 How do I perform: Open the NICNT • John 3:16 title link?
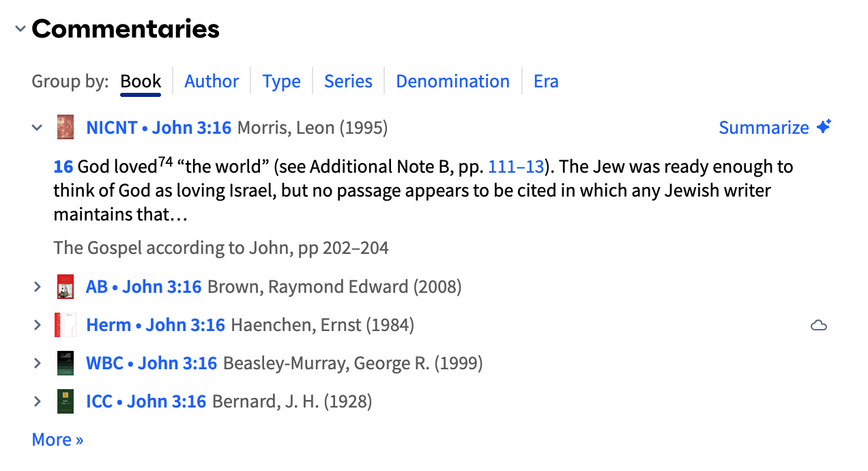[159, 128]
